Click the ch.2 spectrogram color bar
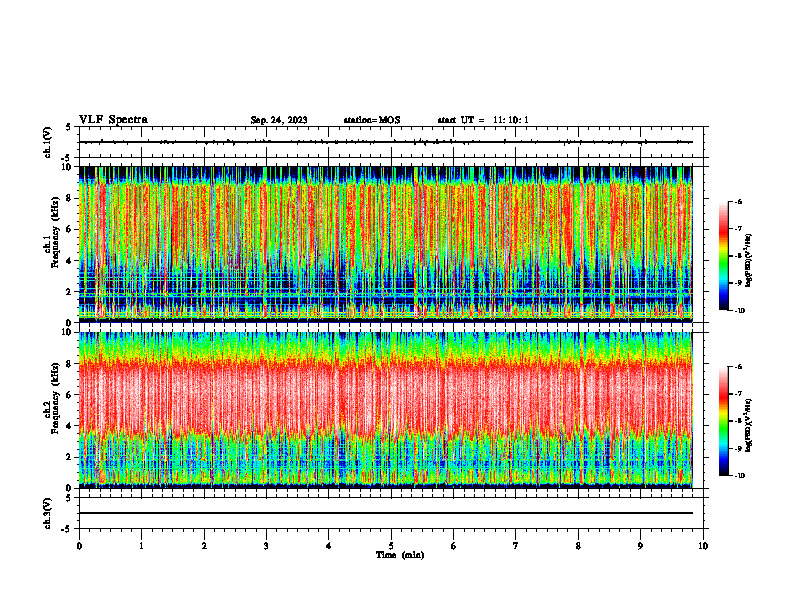Image resolution: width=792 pixels, height=612 pixels. pyautogui.click(x=723, y=421)
